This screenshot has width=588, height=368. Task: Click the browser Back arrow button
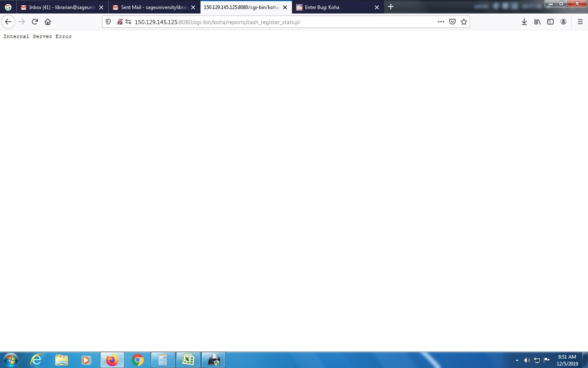[8, 22]
